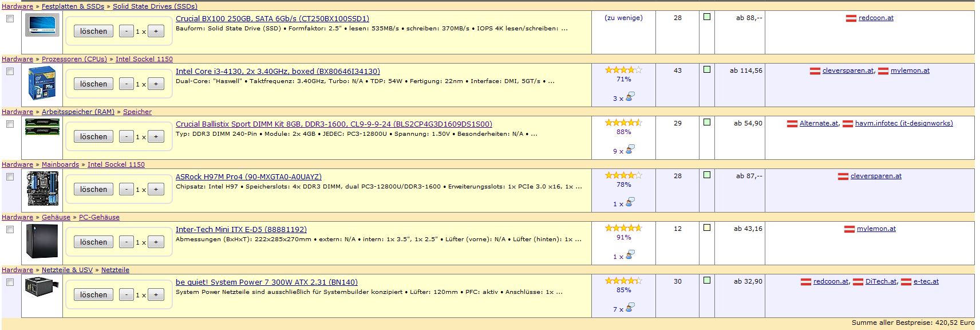The width and height of the screenshot is (980, 330).
Task: Open the Gehäuse breadcrumb link
Action: click(x=56, y=217)
